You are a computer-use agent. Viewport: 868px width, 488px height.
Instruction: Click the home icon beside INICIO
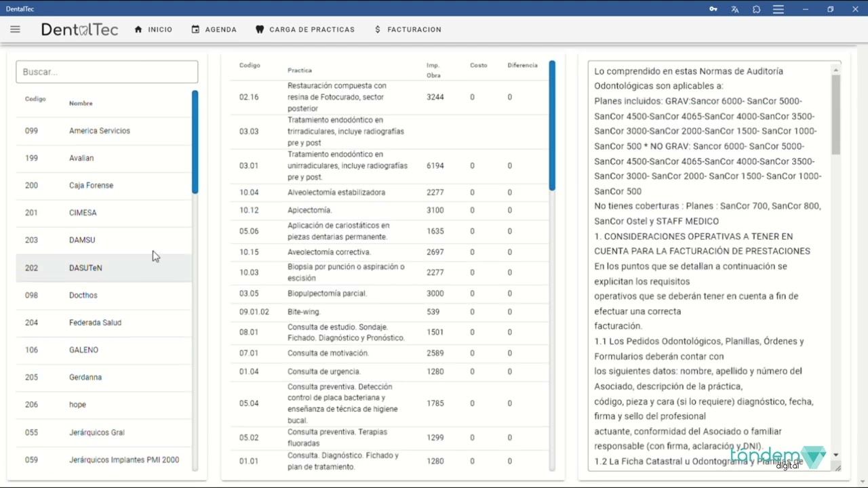coord(138,30)
